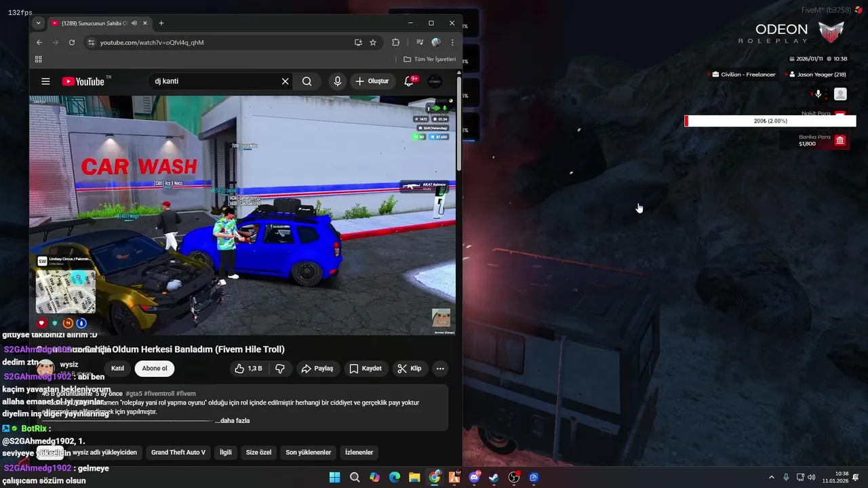Image resolution: width=868 pixels, height=488 pixels.
Task: Show hidden system tray icons chevron
Action: pyautogui.click(x=771, y=477)
